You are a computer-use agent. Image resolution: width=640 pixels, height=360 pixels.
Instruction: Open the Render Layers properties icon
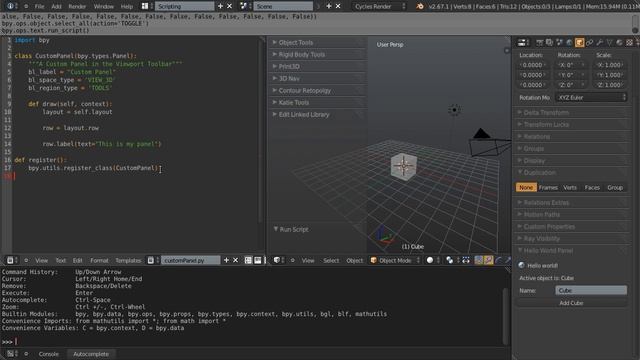[549, 42]
